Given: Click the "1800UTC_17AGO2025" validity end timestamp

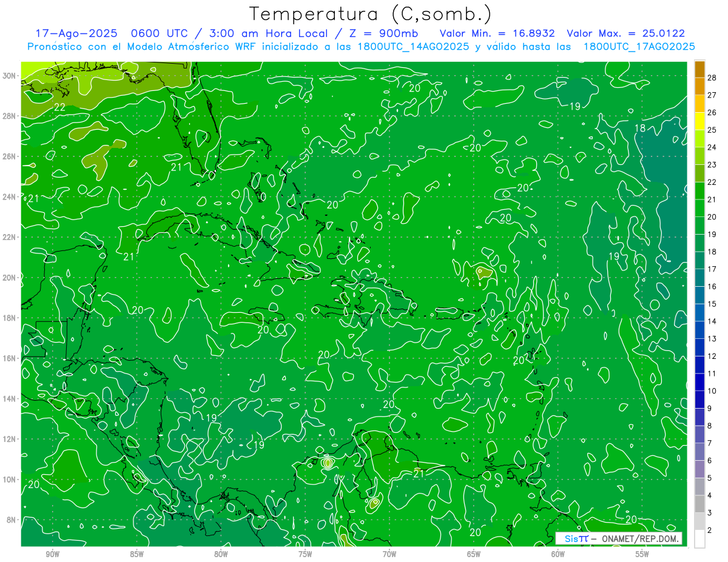Looking at the screenshot, I should coord(639,47).
